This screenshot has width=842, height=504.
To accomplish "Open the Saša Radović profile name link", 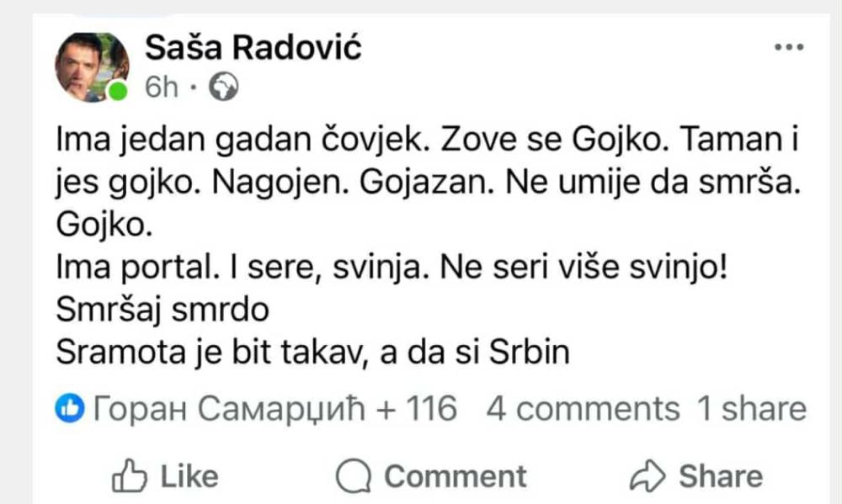I will [x=253, y=48].
